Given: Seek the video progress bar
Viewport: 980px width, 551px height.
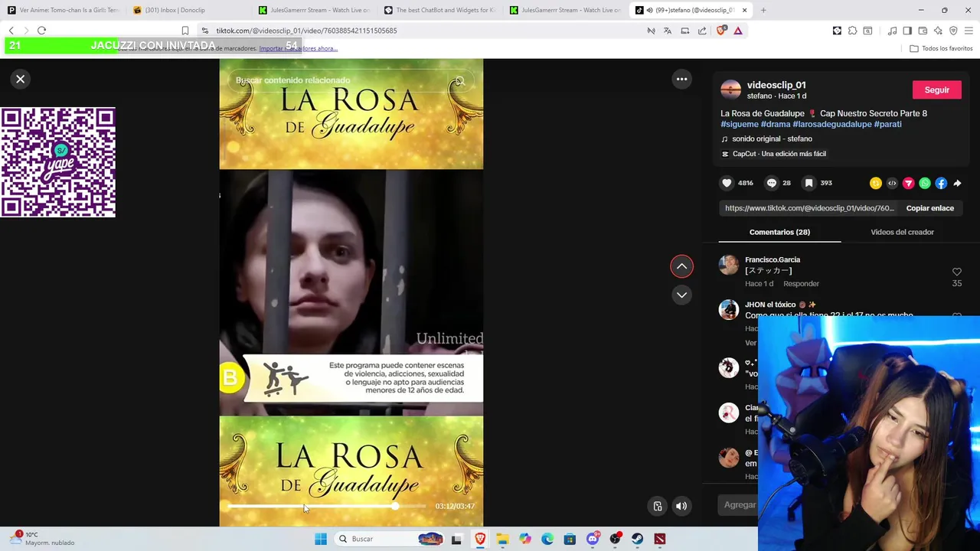Looking at the screenshot, I should pos(326,506).
